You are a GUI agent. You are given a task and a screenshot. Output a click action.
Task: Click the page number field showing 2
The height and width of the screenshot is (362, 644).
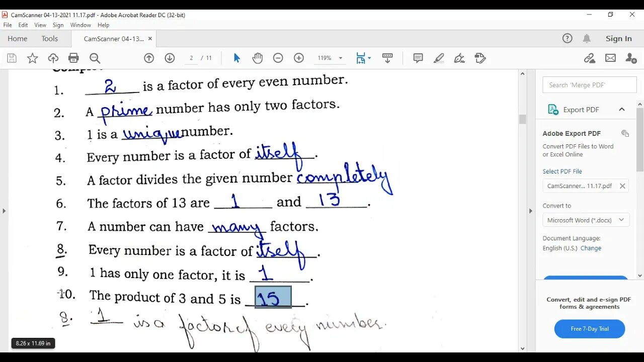click(x=191, y=58)
